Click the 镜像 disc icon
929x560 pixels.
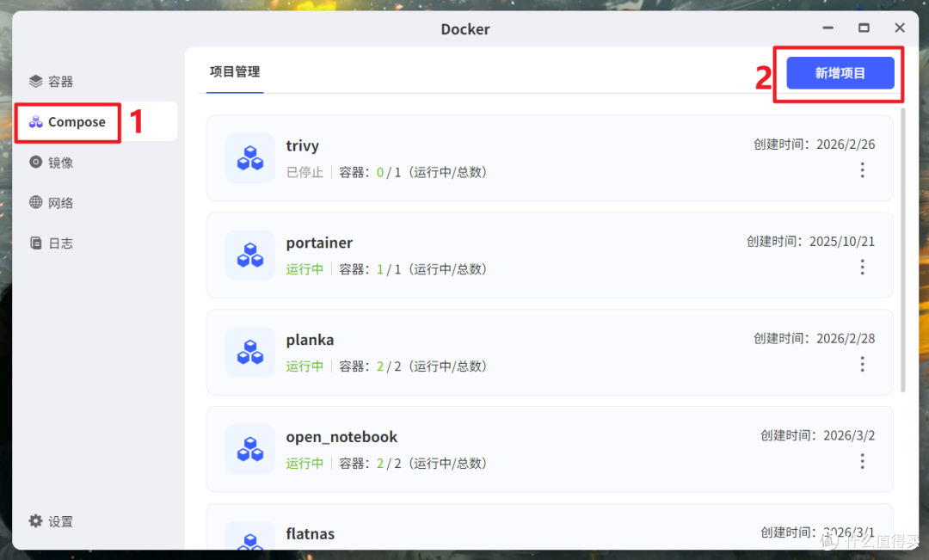click(x=35, y=162)
